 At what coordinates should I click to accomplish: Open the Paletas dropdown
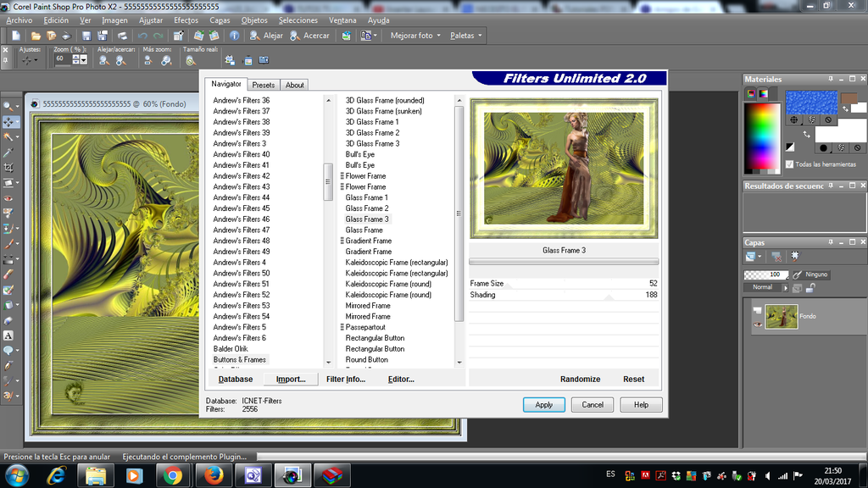pyautogui.click(x=466, y=36)
